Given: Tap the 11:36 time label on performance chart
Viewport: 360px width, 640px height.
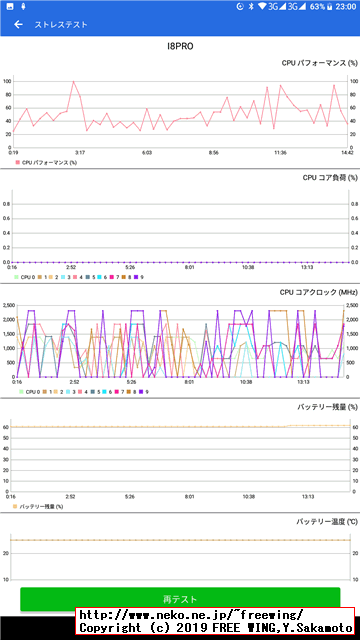Looking at the screenshot, I should 280,152.
